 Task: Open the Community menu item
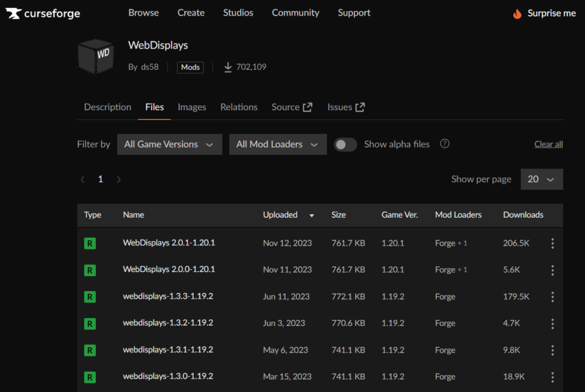click(295, 12)
